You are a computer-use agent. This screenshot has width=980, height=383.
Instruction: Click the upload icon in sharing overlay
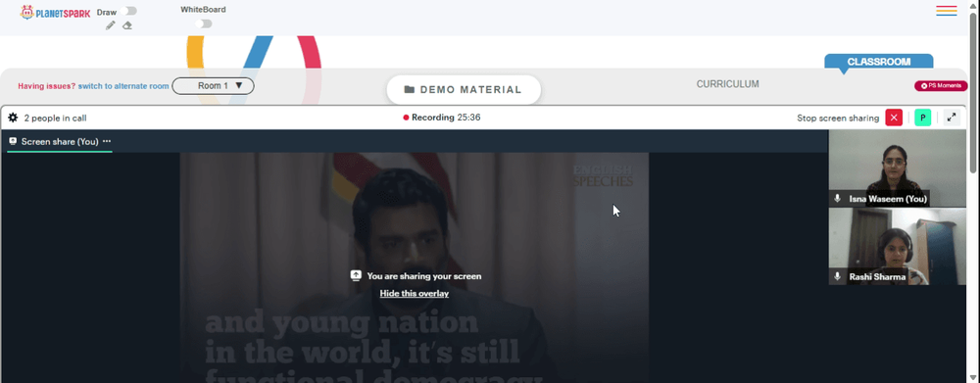tap(356, 275)
